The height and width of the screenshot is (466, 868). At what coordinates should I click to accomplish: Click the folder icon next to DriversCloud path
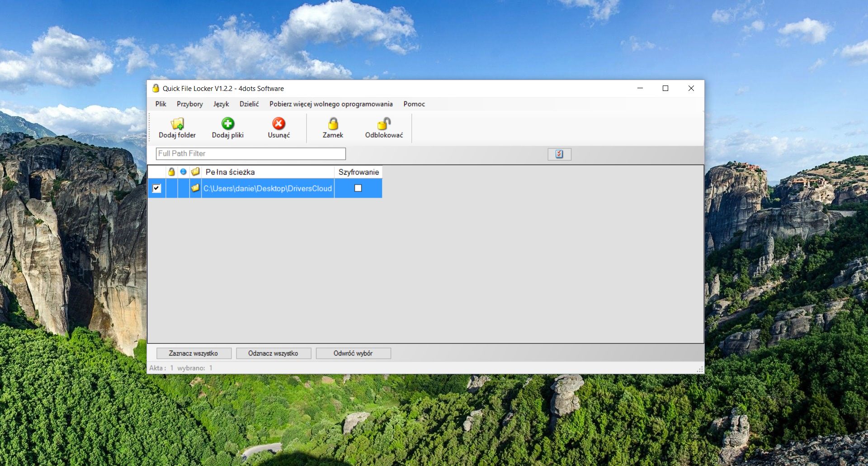195,189
